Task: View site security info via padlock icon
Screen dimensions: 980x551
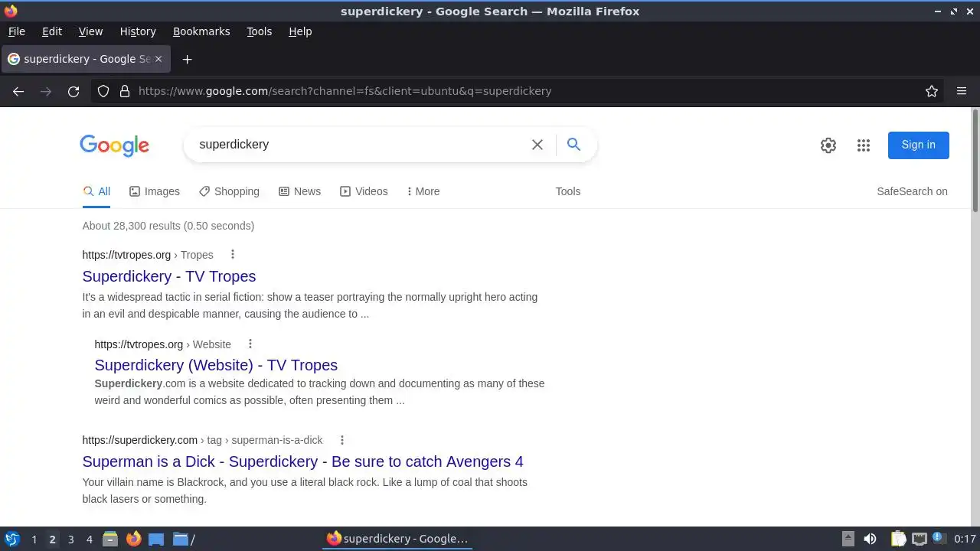Action: (125, 91)
